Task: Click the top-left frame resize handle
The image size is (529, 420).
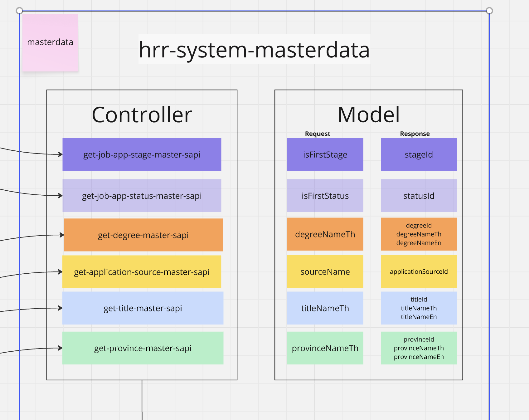Action: pyautogui.click(x=19, y=11)
